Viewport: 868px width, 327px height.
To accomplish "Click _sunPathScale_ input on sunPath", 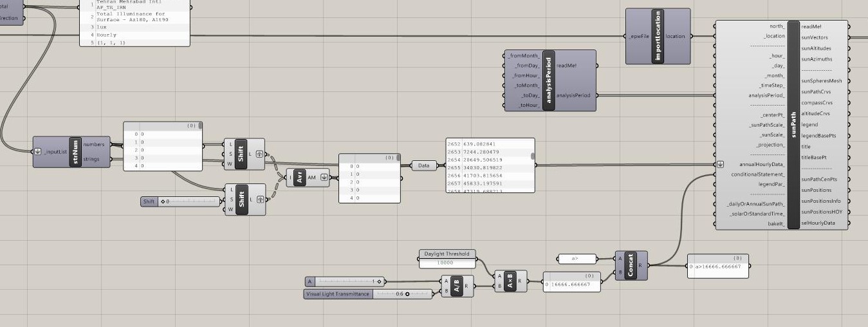I will point(767,125).
